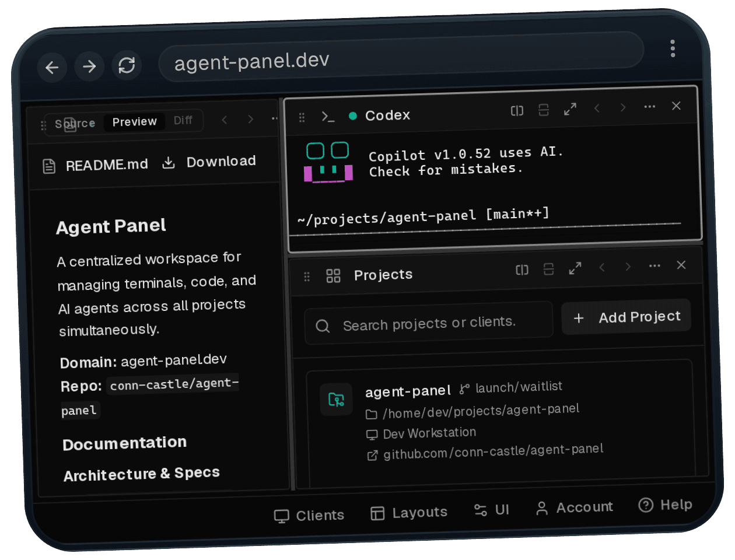
Task: Switch to the Source tab
Action: coord(75,124)
